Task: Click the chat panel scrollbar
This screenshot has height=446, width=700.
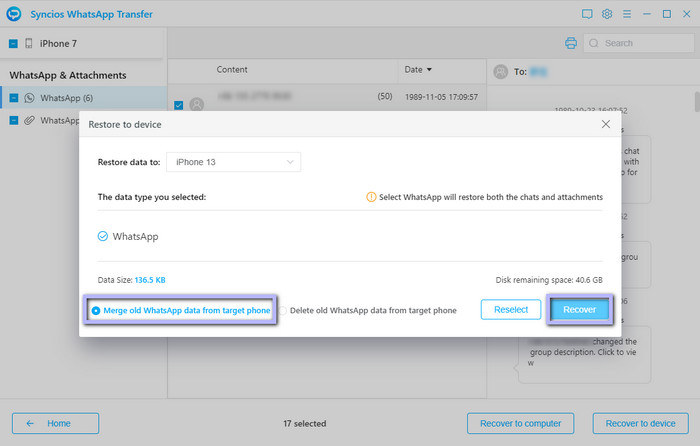Action: tap(697, 101)
